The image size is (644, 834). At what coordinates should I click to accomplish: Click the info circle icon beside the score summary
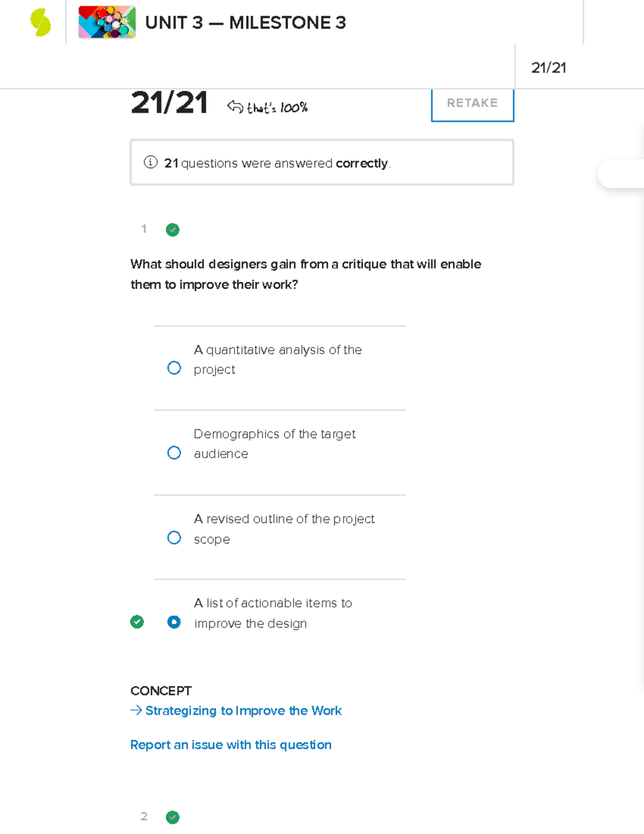click(x=150, y=162)
